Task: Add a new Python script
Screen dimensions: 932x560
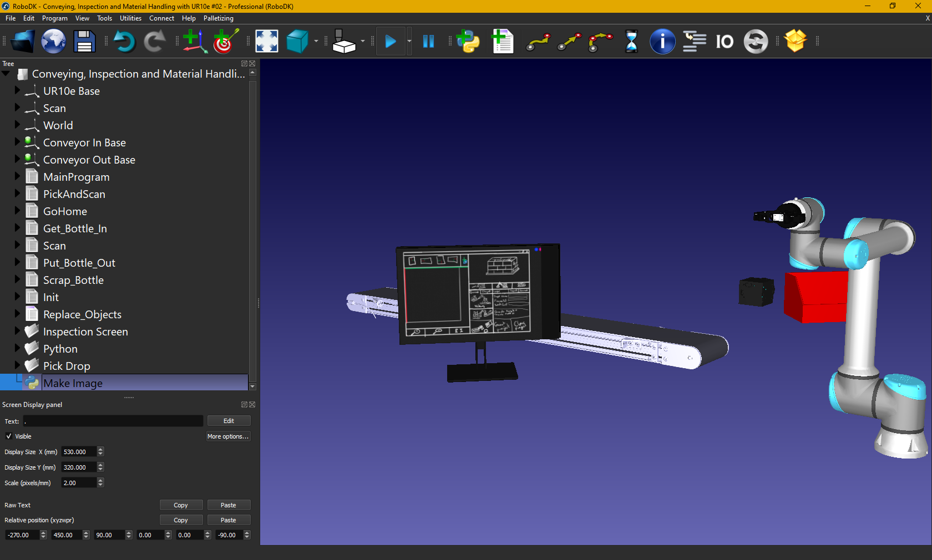Action: coord(468,42)
